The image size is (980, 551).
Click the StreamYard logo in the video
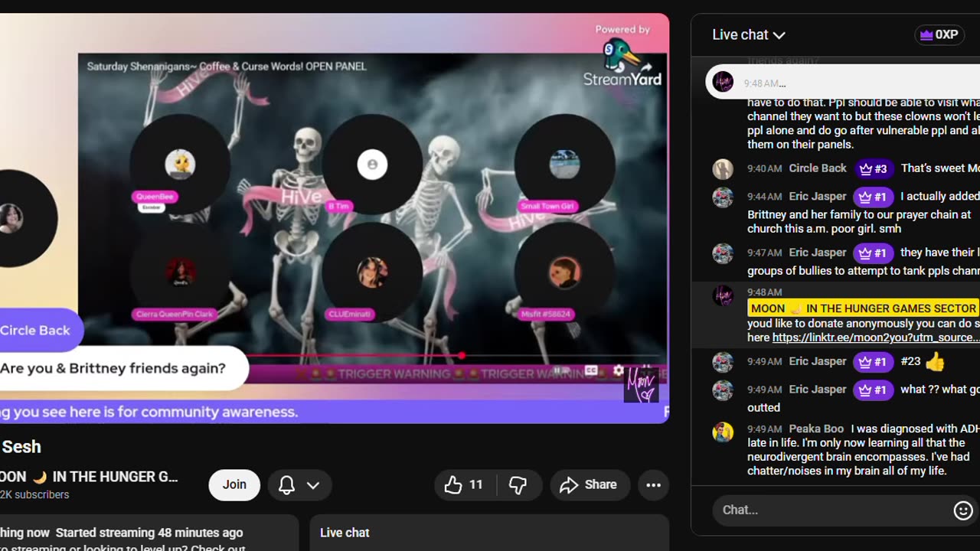[x=622, y=64]
